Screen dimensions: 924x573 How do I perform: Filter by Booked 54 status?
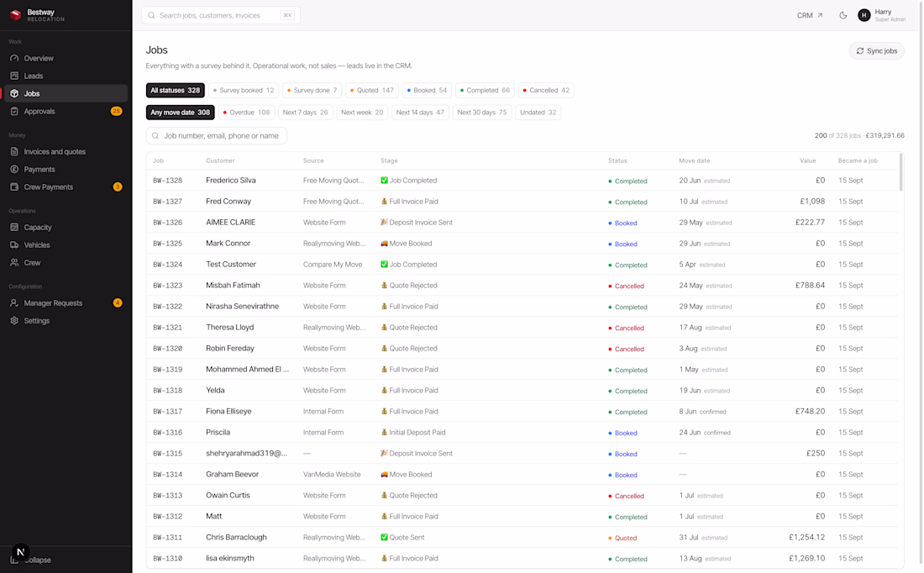427,90
